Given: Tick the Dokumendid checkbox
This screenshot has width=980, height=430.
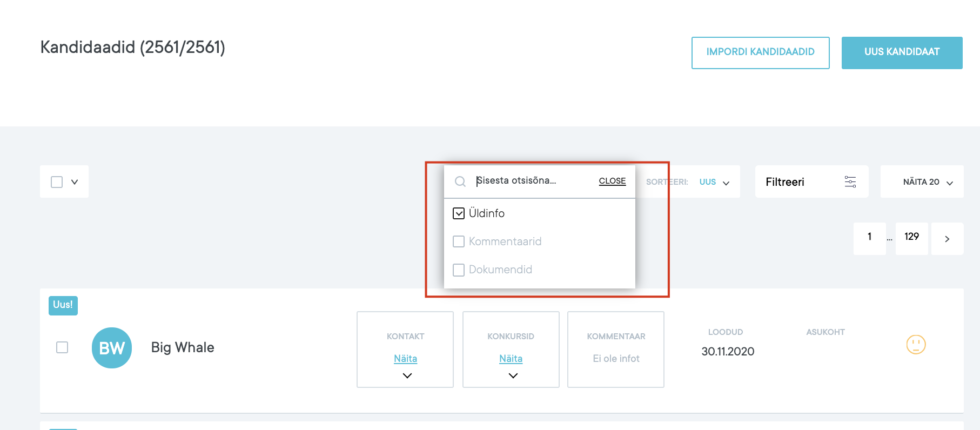Looking at the screenshot, I should click(459, 270).
